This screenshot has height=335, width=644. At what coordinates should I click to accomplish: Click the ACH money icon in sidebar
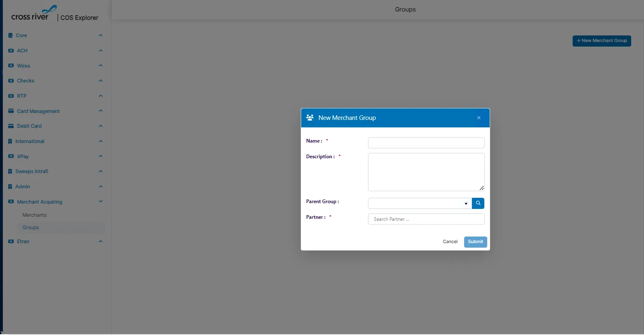click(x=11, y=51)
